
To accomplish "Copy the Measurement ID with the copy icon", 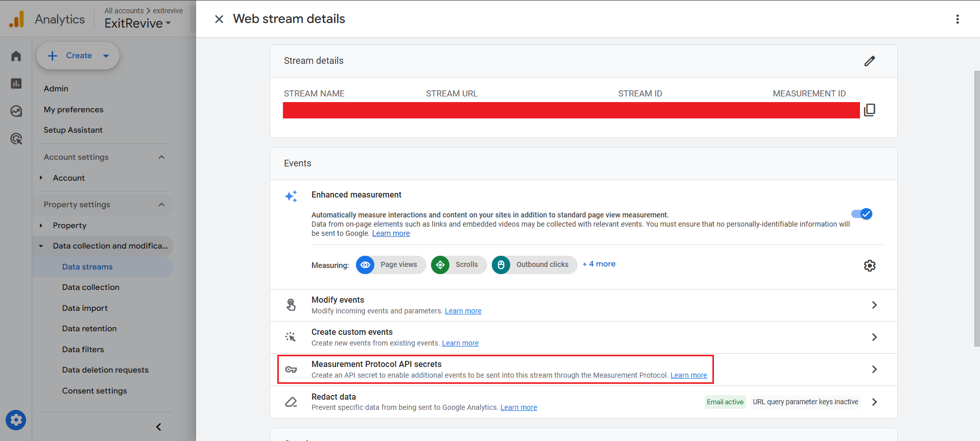I will point(869,110).
